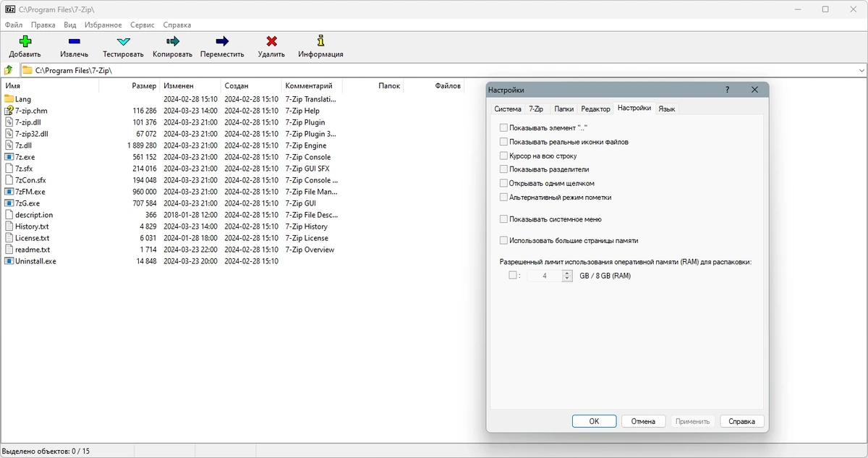Screen dimensions: 868x458
Task: Sort by the Имя column header
Action: coord(49,86)
